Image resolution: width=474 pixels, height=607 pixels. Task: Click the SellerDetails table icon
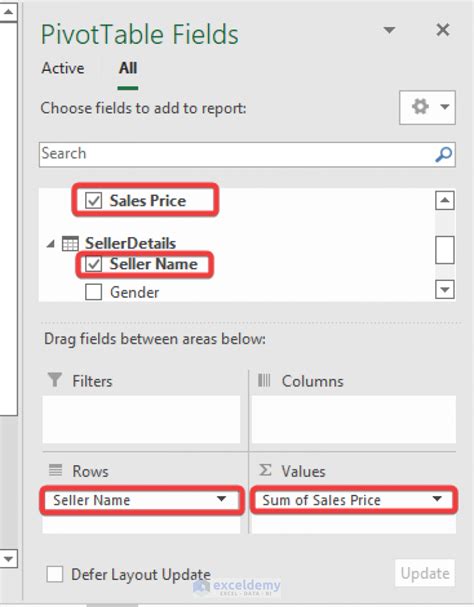[70, 243]
